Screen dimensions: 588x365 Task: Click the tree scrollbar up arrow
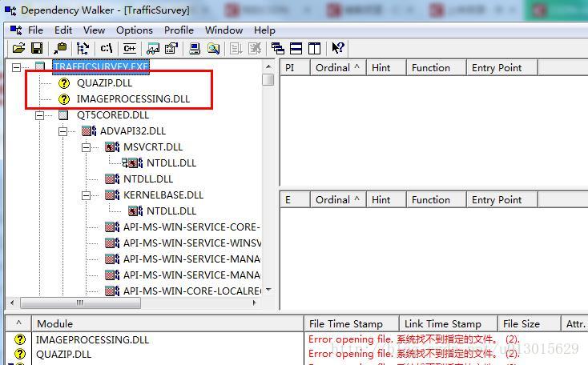[x=268, y=66]
